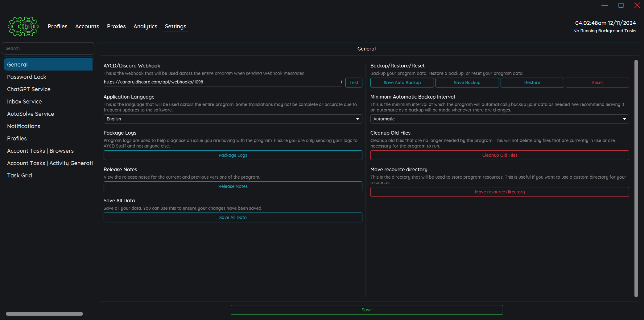Select AutoSolve Service in sidebar
Screen dimensions: 644x320
coord(31,114)
